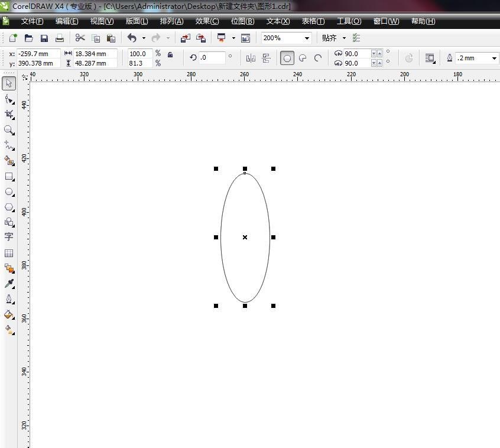Activate the Zoom magnifier tool
The width and height of the screenshot is (500, 448).
pyautogui.click(x=9, y=129)
